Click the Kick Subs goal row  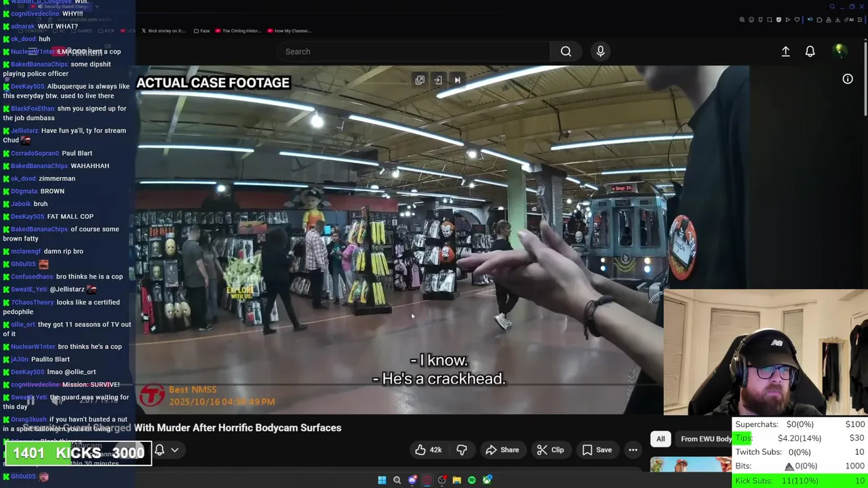coord(800,481)
